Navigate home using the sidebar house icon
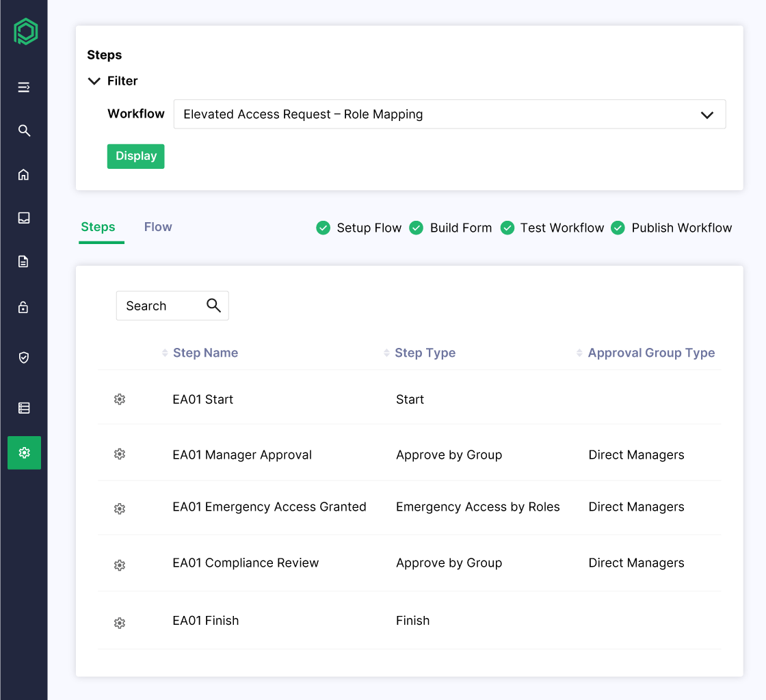The width and height of the screenshot is (766, 700). tap(24, 174)
